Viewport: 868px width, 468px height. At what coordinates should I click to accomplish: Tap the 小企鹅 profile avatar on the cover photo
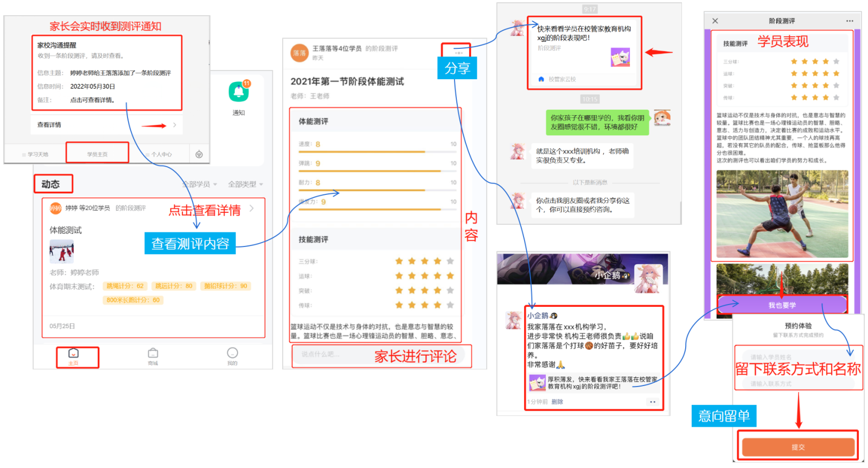[649, 278]
